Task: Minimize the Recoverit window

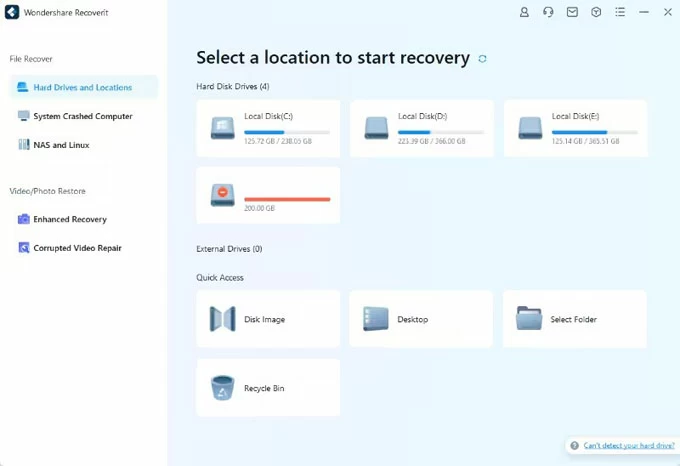Action: click(644, 12)
